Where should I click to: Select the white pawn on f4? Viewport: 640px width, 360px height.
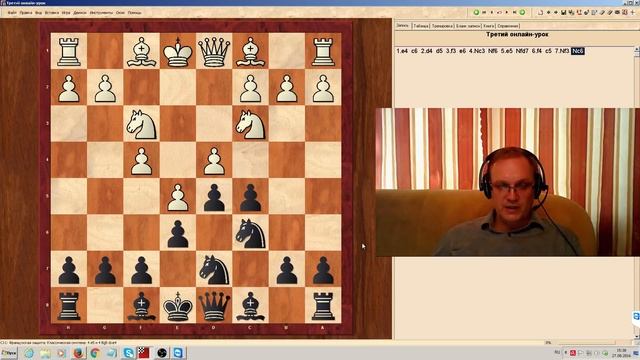click(141, 160)
